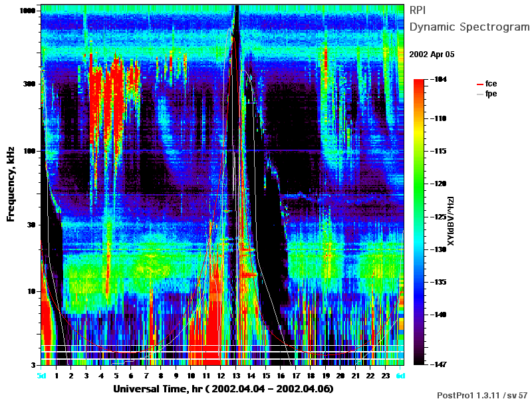Click the 10 kHz tick label on the frequency axis

click(31, 291)
